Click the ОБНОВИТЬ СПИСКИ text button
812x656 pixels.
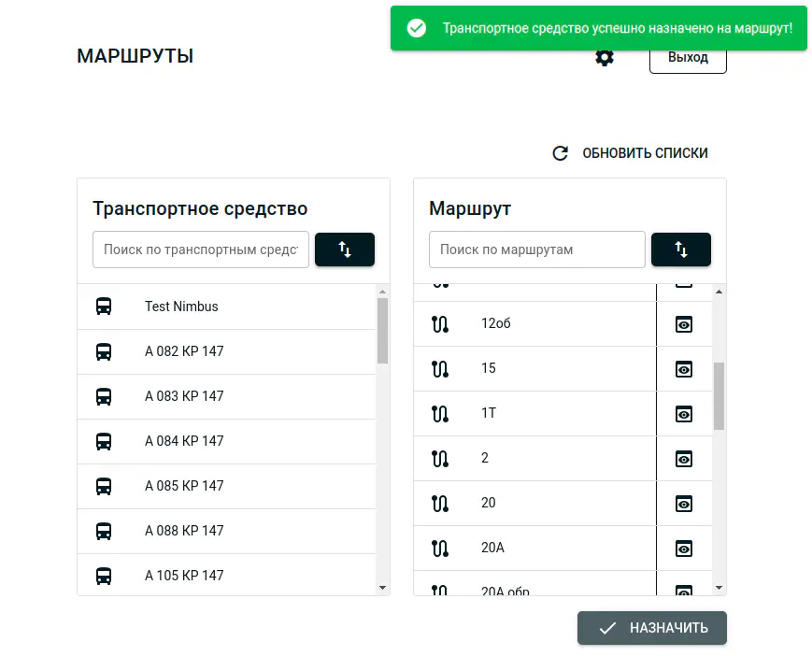645,153
